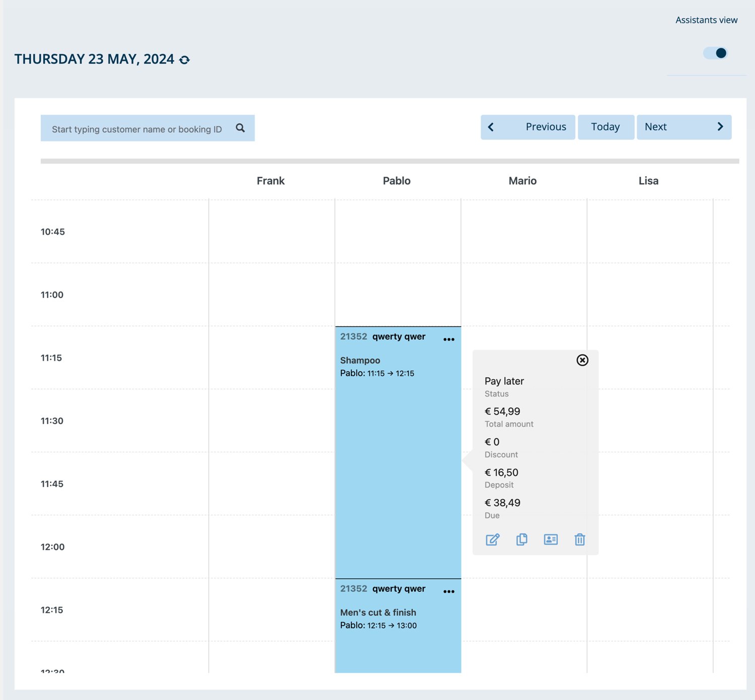Toggle the Assistants view switch

coord(715,53)
